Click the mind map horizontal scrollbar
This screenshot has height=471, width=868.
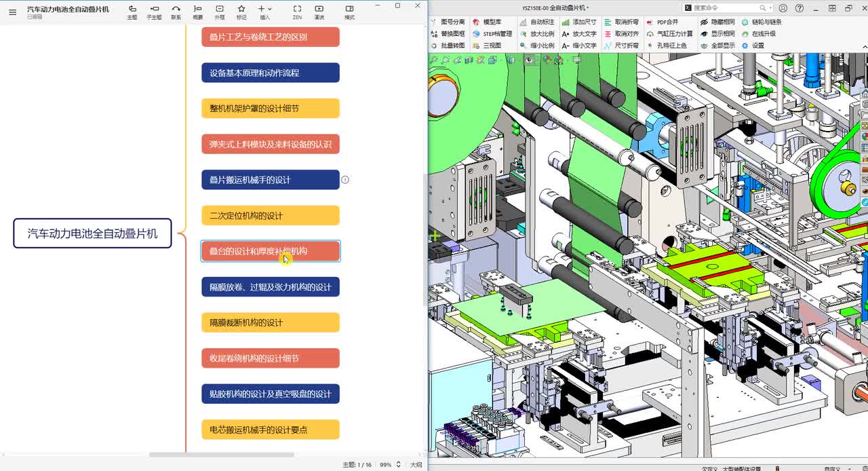222,455
